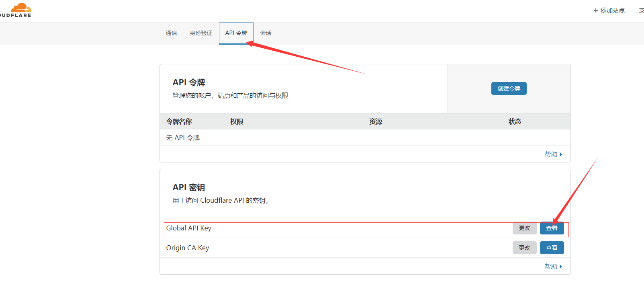
Task: Click the 状态 column header
Action: pos(515,121)
